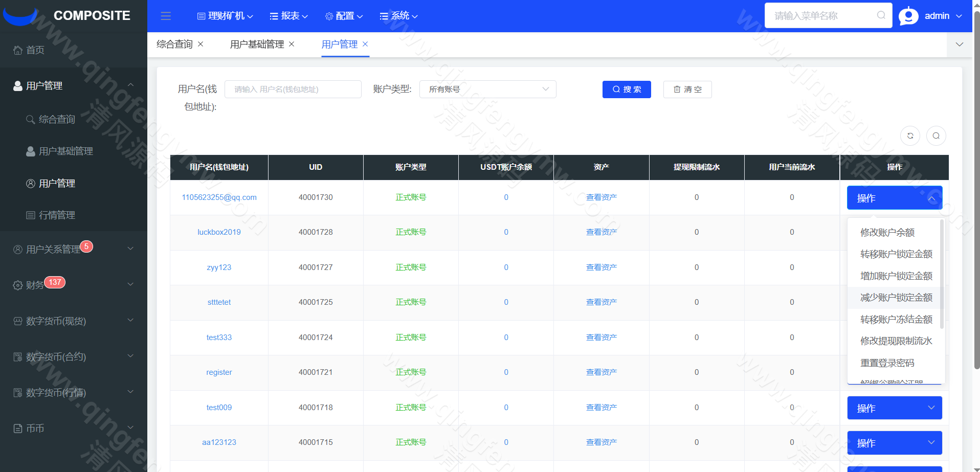The image size is (980, 472).
Task: Switch to the 用户基础管理 tab
Action: 257,44
